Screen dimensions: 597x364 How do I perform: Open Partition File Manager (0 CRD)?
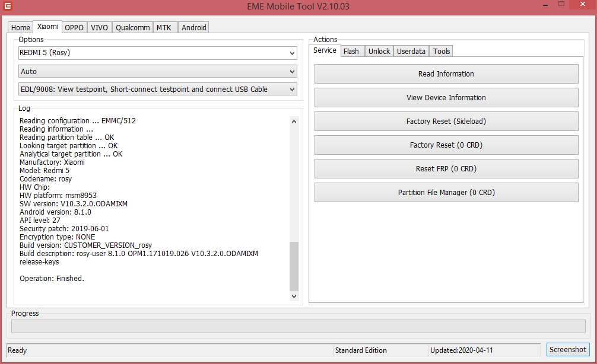446,193
